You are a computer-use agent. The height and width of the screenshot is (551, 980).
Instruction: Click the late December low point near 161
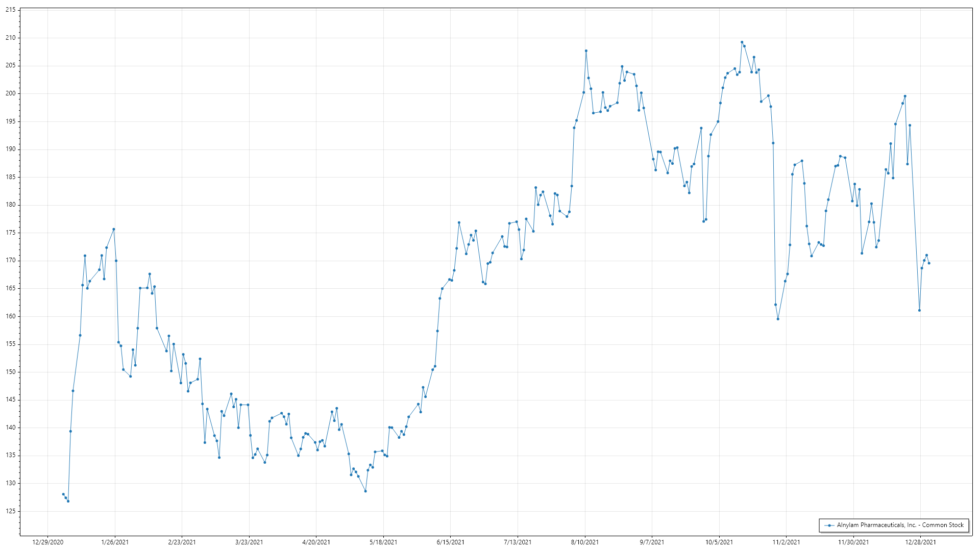(x=919, y=310)
